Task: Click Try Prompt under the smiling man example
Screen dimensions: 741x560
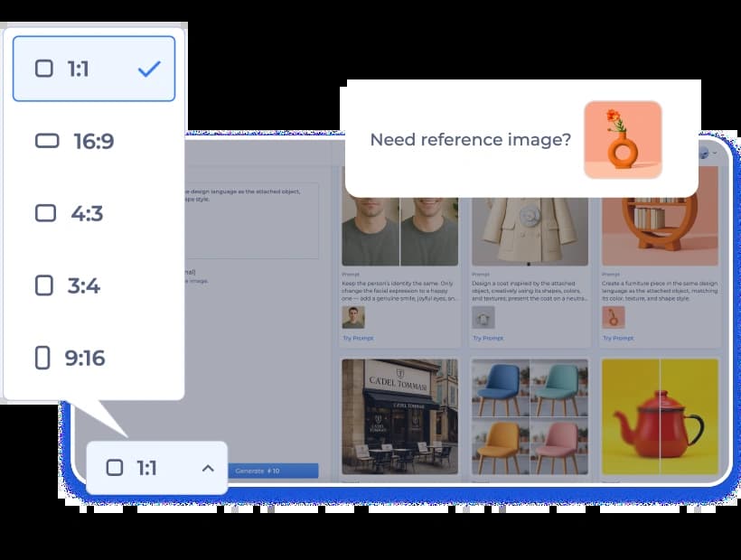Action: (x=356, y=338)
